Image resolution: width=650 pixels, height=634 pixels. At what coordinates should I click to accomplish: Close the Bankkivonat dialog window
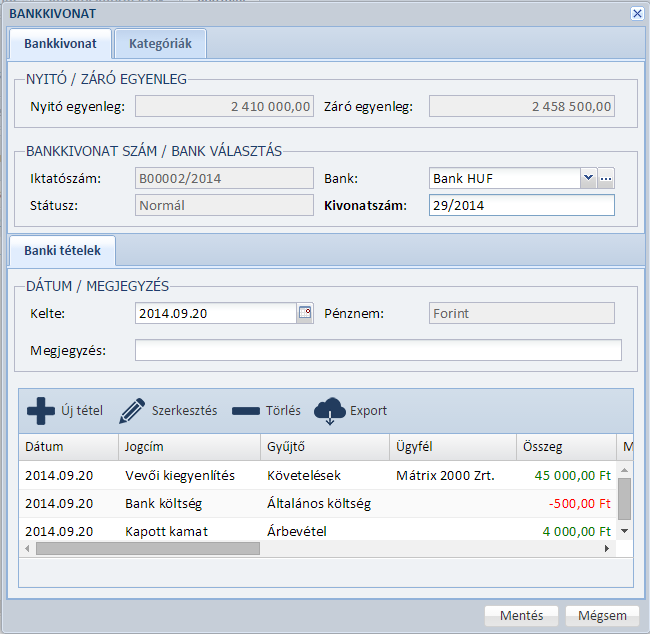[x=637, y=13]
